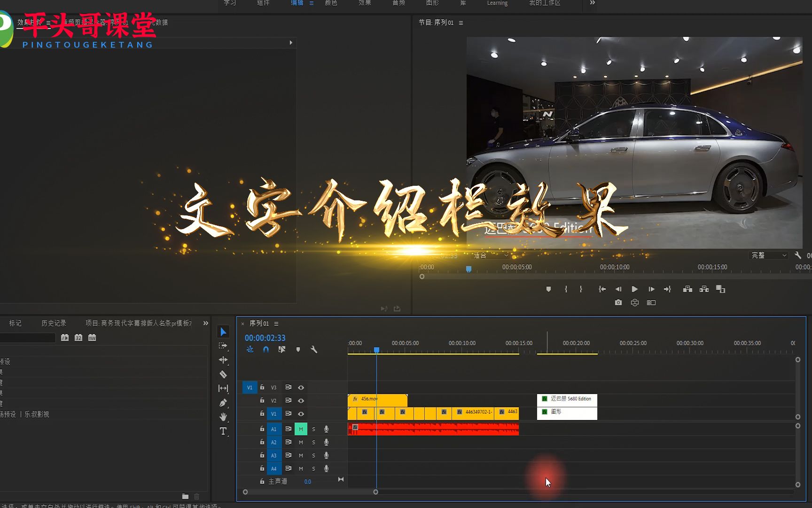Expand effect controls timeline arrow
Image resolution: width=812 pixels, height=508 pixels.
click(291, 43)
